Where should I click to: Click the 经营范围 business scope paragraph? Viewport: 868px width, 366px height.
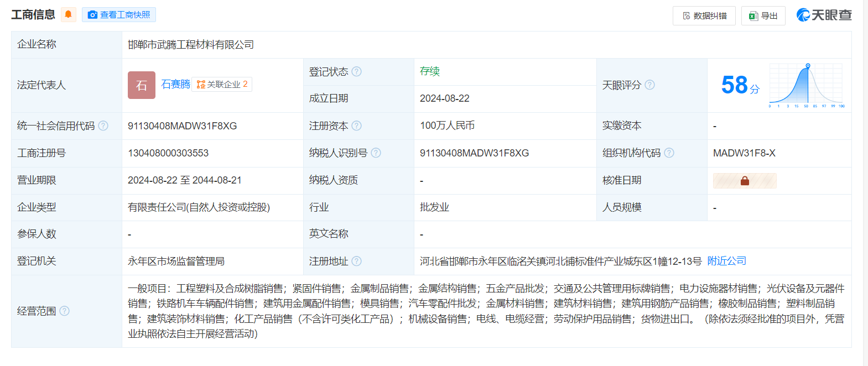pos(486,311)
